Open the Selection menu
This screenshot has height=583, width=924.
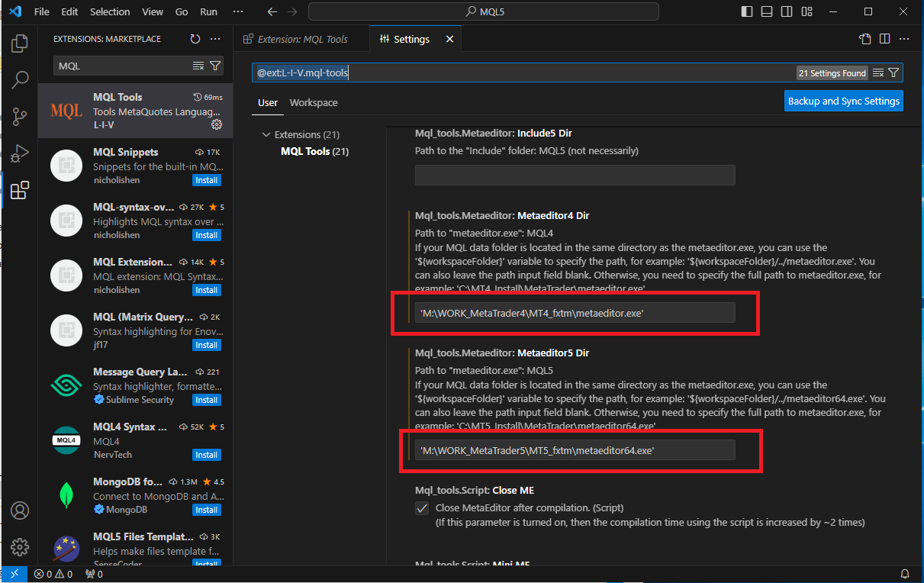click(x=110, y=12)
